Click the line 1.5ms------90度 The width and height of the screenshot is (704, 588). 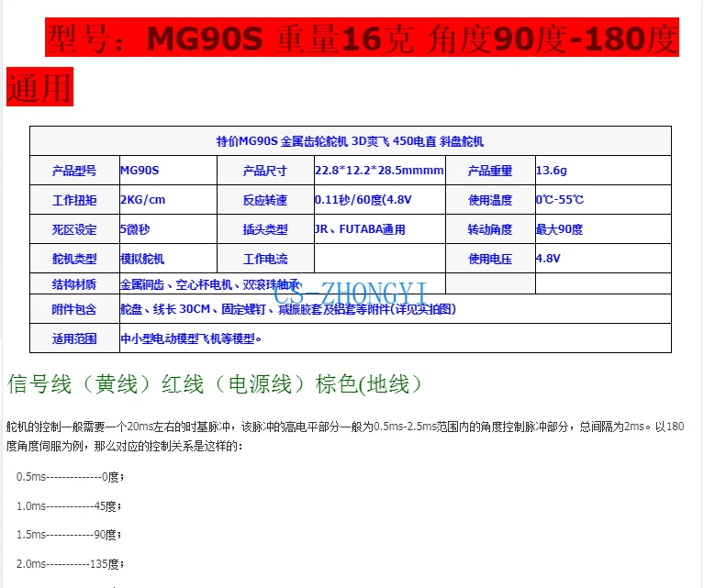click(x=69, y=535)
